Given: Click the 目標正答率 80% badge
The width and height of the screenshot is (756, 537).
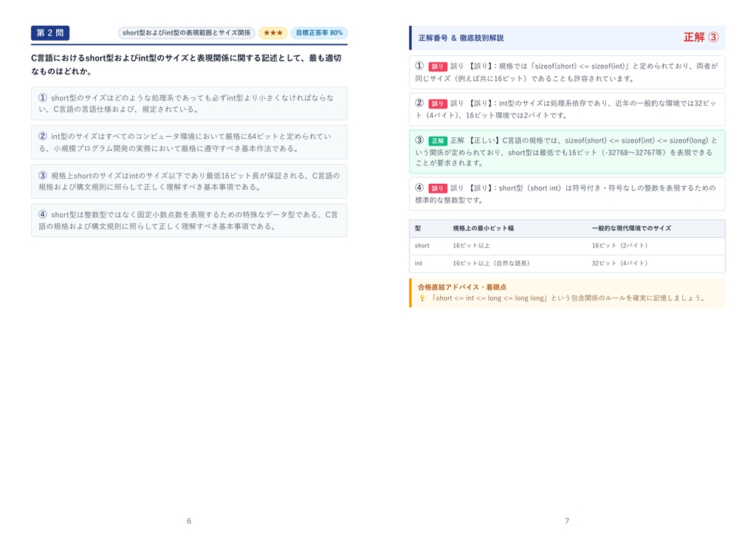Looking at the screenshot, I should tap(319, 33).
